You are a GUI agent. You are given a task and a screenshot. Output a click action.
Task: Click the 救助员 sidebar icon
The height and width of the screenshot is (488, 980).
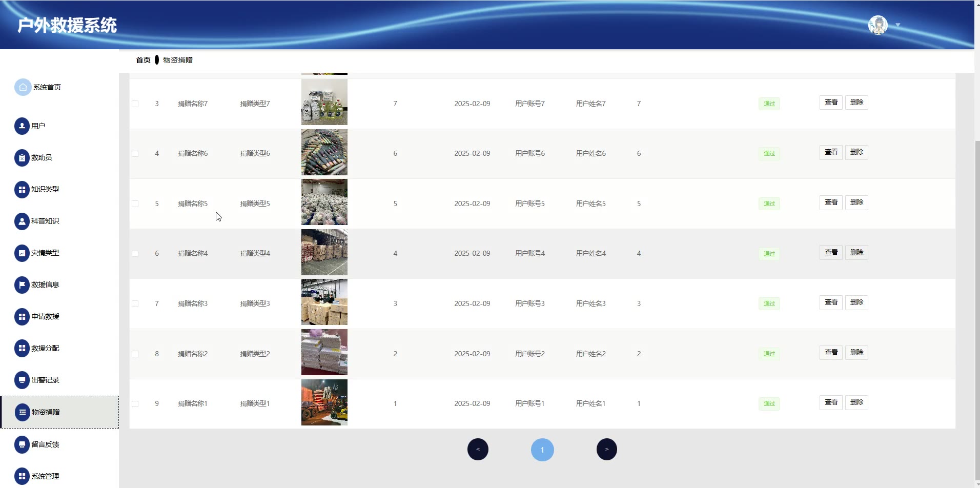(22, 158)
